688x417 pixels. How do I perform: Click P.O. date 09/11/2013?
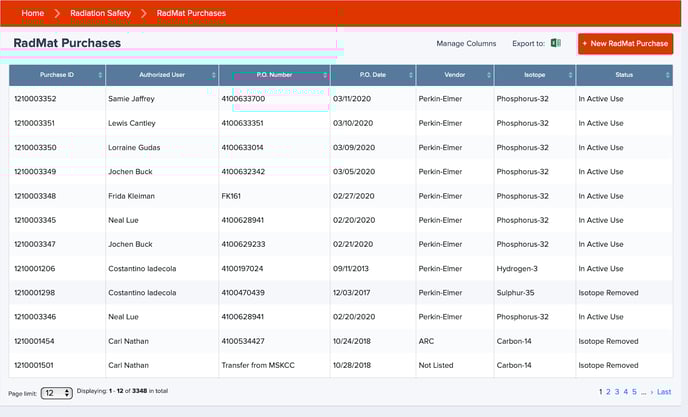point(351,269)
